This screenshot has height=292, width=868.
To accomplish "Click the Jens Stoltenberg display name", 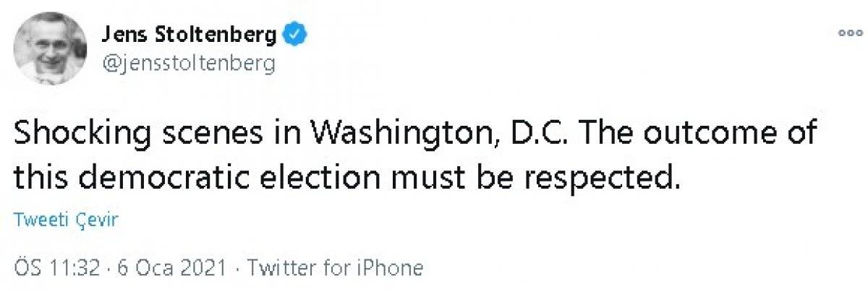I will [191, 33].
